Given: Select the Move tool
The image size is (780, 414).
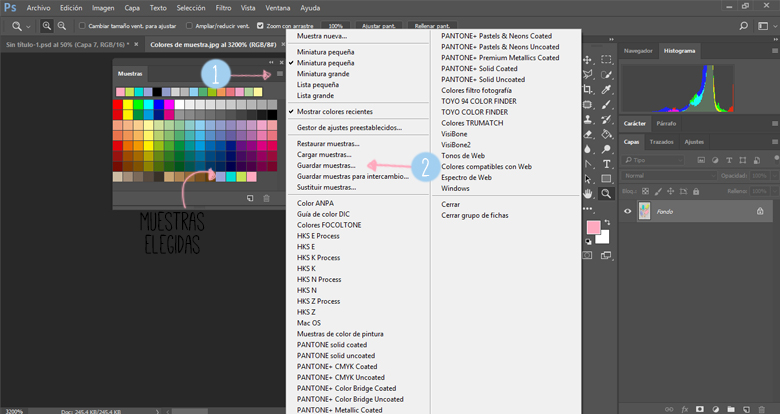Looking at the screenshot, I should pos(587,60).
